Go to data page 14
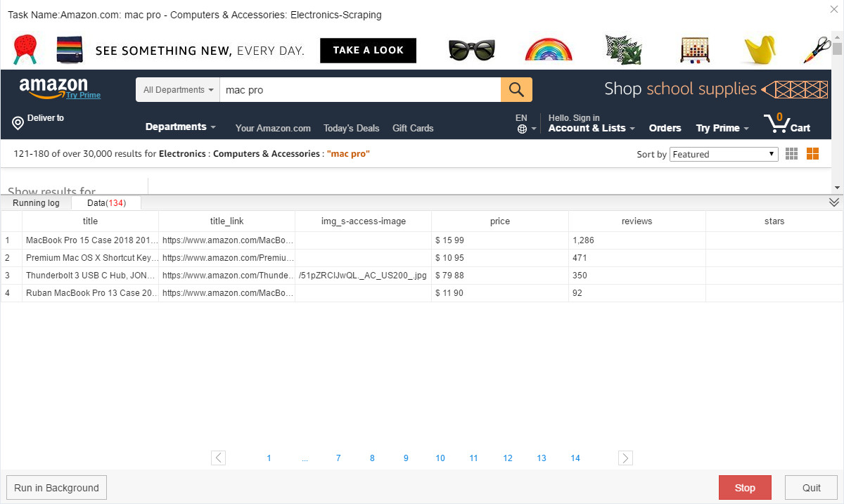844x504 pixels. (x=575, y=458)
